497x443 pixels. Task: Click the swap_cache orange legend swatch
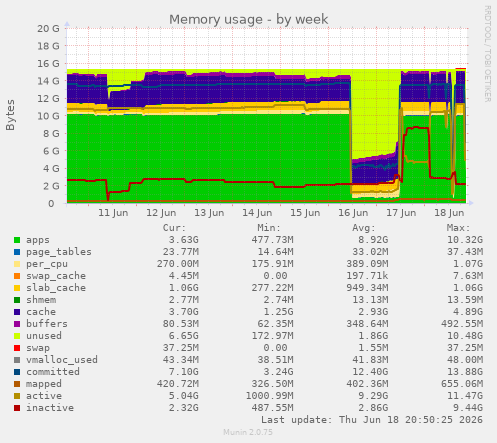(x=17, y=276)
